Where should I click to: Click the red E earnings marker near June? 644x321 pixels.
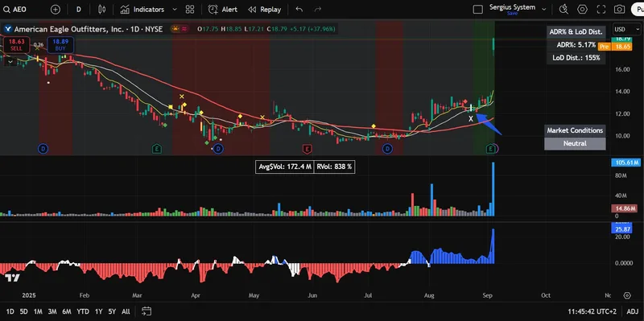click(x=307, y=149)
